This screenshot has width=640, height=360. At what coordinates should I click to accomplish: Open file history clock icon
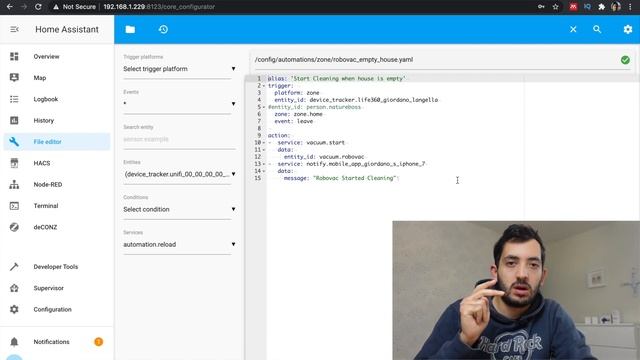point(163,29)
